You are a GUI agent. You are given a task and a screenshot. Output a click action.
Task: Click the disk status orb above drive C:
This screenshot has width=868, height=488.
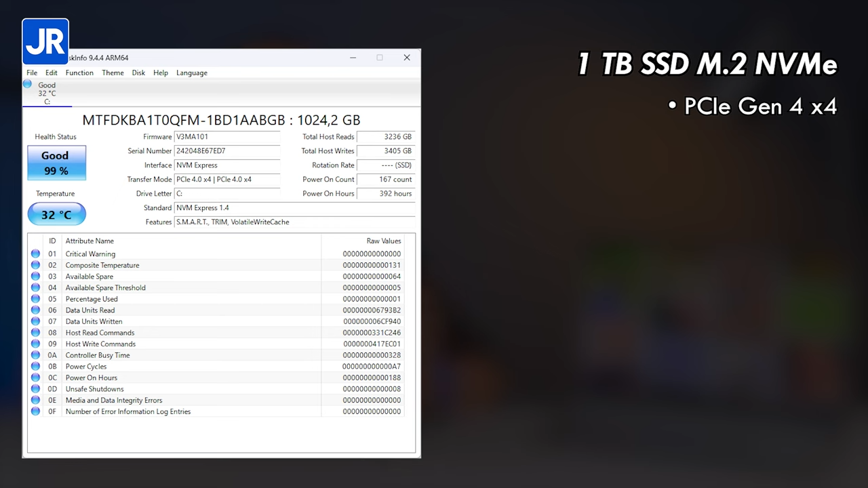(x=27, y=84)
